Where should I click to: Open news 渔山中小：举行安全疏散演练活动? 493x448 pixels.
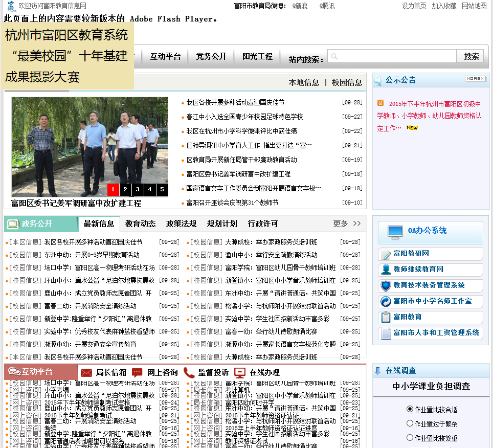coord(271,255)
